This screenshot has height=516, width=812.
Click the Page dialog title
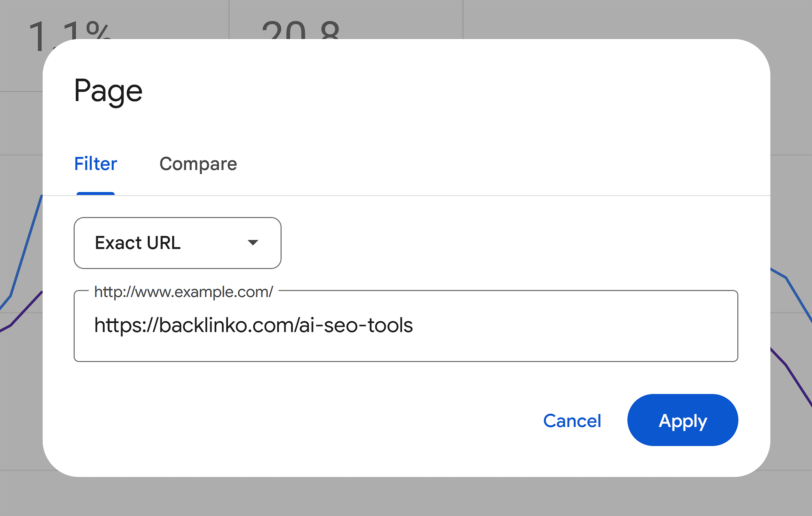[108, 90]
